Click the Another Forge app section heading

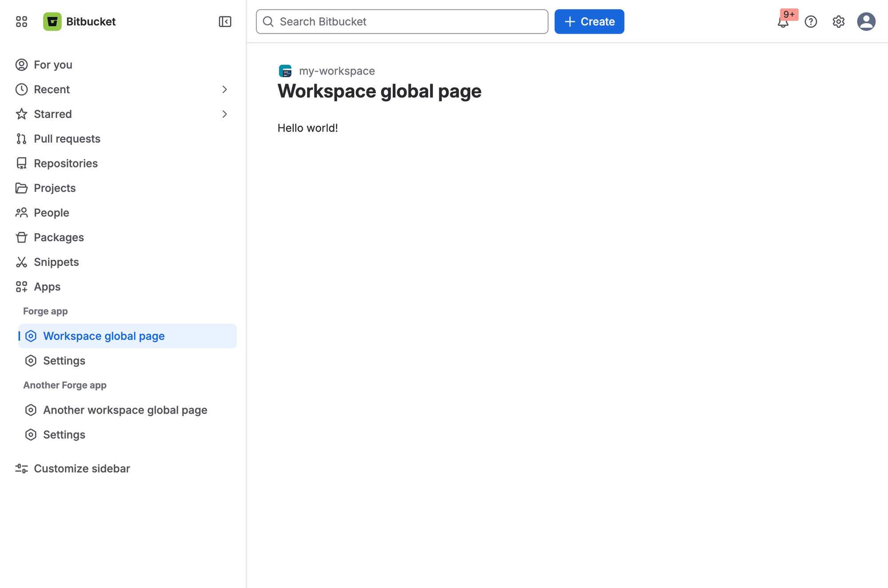pyautogui.click(x=65, y=385)
